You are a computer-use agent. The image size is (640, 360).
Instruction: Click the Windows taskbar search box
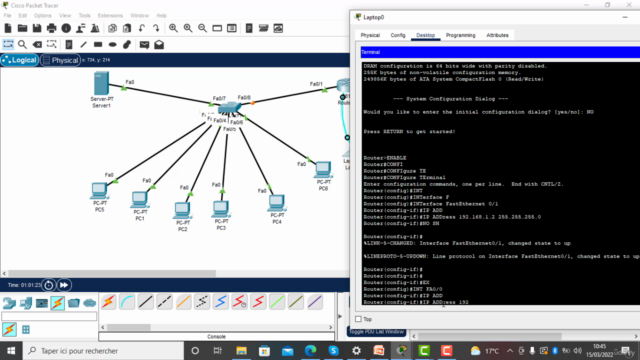click(104, 351)
